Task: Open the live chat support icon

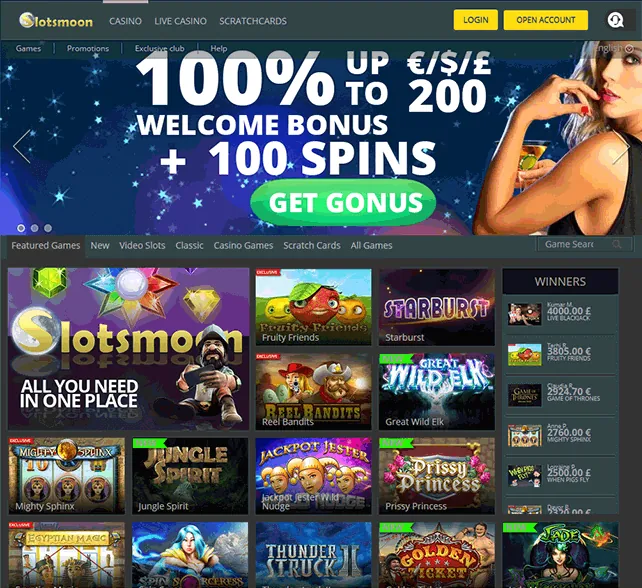Action: [x=615, y=20]
